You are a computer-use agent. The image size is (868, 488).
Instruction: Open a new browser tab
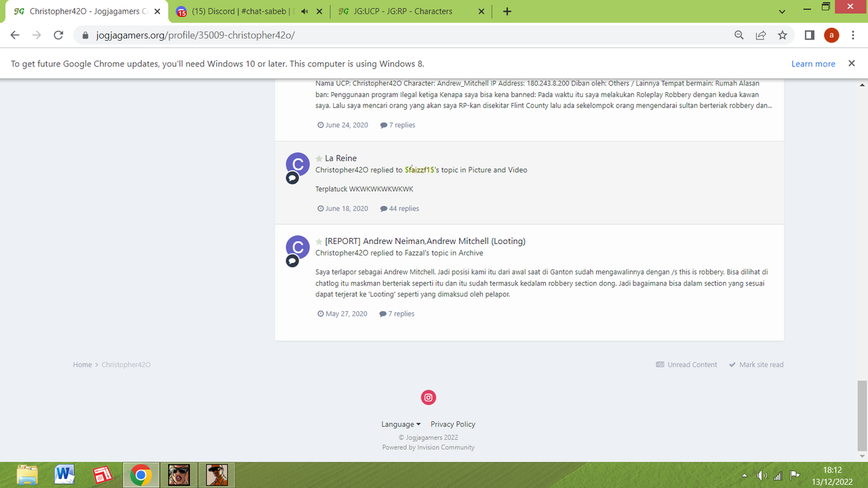(507, 12)
